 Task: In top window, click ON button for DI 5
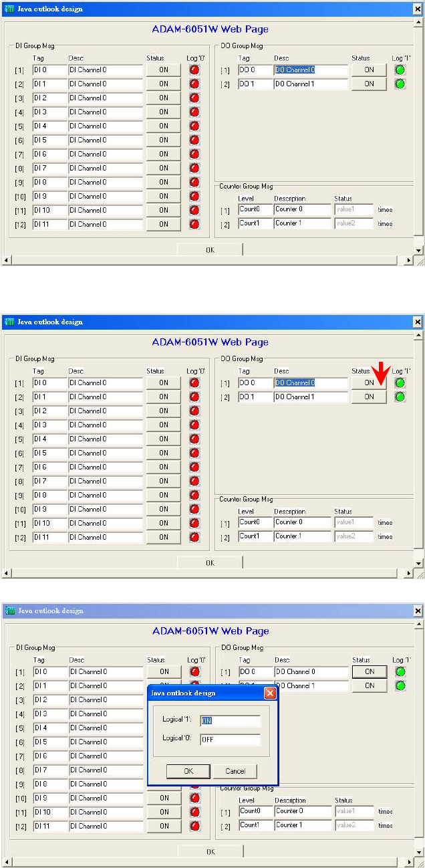click(164, 140)
